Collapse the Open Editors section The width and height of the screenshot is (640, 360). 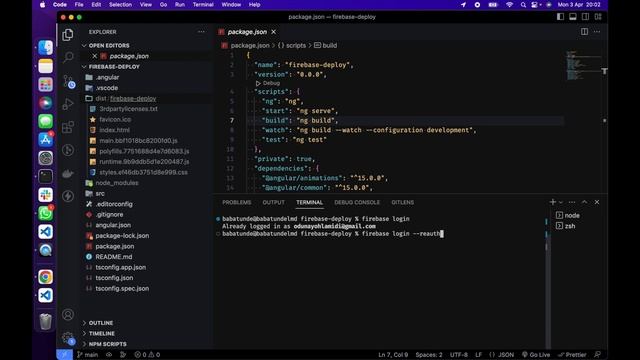point(109,46)
